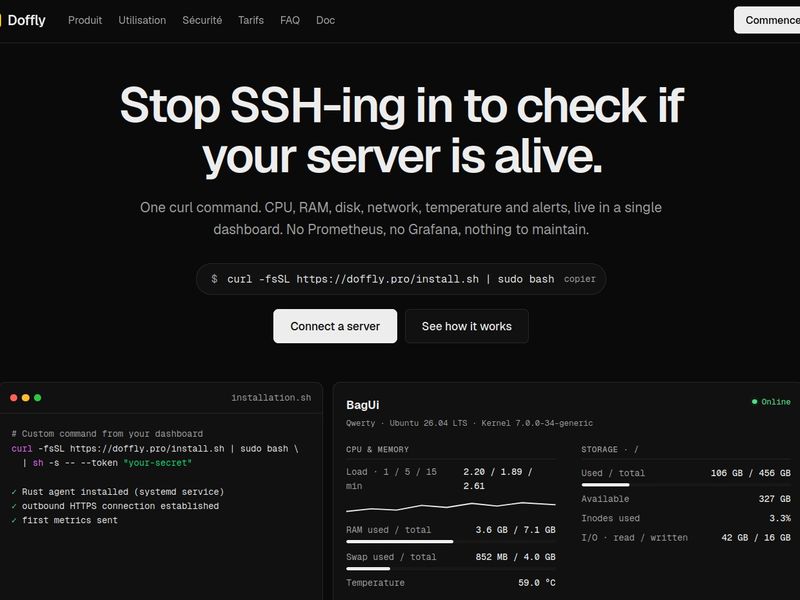Screen dimensions: 800x600
Task: Open the FAQ link
Action: point(290,20)
